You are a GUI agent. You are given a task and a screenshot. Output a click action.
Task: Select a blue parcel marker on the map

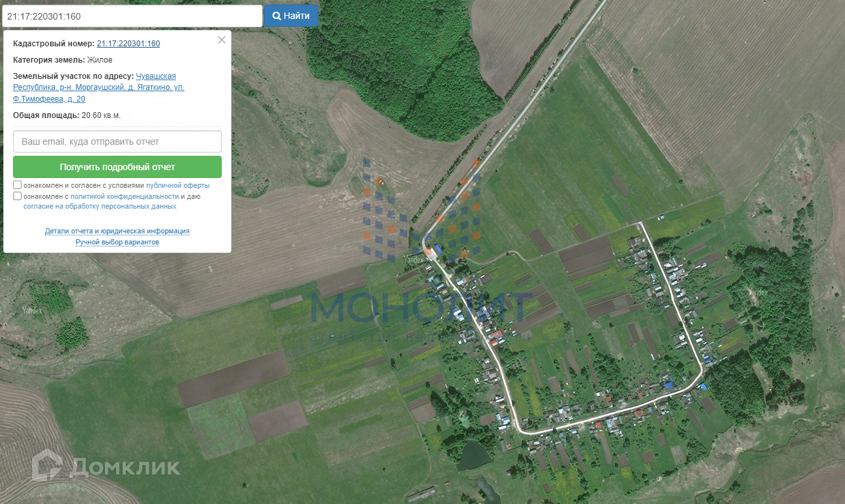[367, 163]
